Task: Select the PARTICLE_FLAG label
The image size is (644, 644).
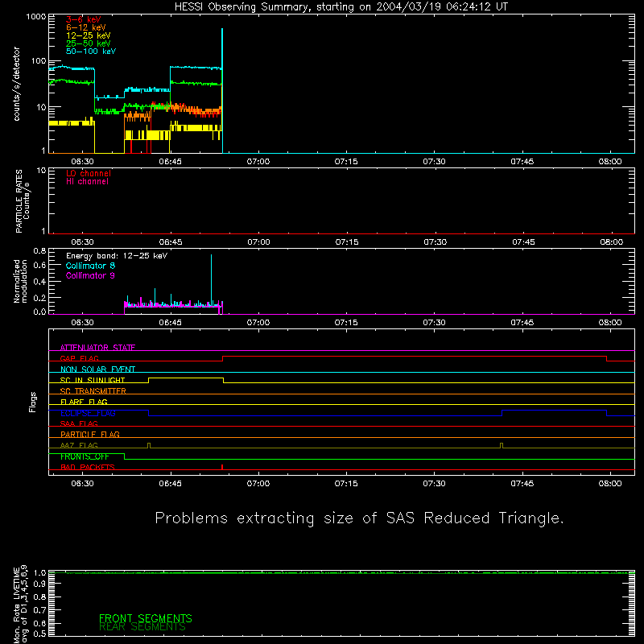Action: point(90,434)
